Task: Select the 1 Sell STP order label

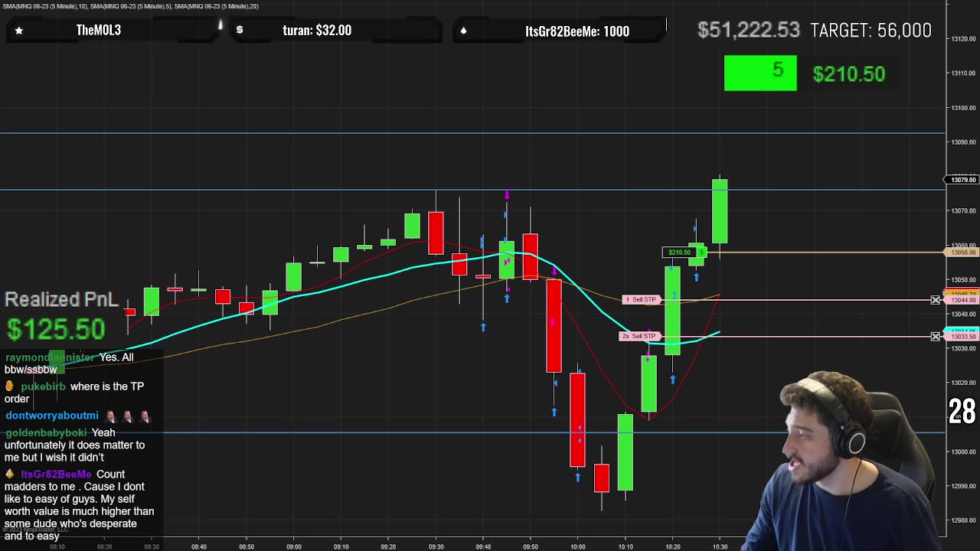Action: tap(641, 299)
